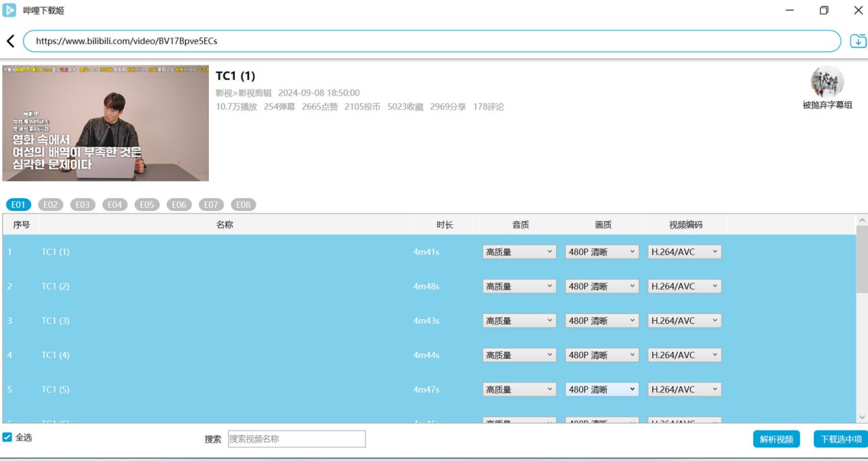This screenshot has height=461, width=868.
Task: Open the 被抛弃字幕组 uploader avatar
Action: coord(827,82)
